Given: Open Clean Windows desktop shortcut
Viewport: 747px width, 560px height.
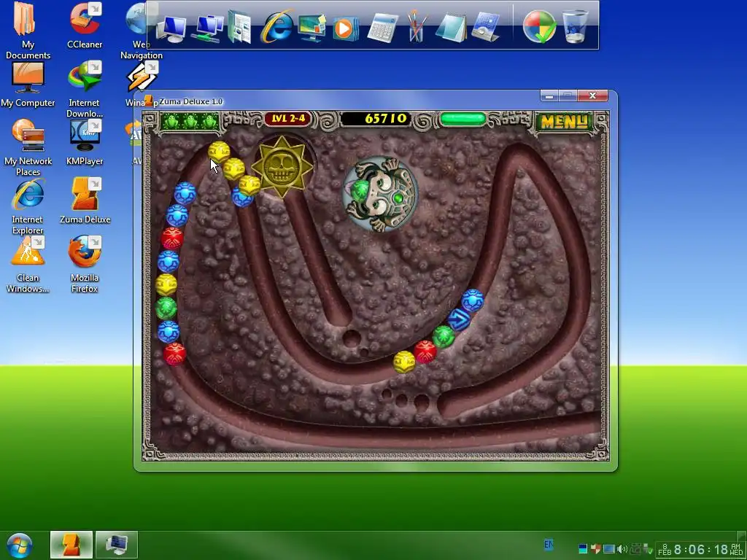Looking at the screenshot, I should point(28,265).
